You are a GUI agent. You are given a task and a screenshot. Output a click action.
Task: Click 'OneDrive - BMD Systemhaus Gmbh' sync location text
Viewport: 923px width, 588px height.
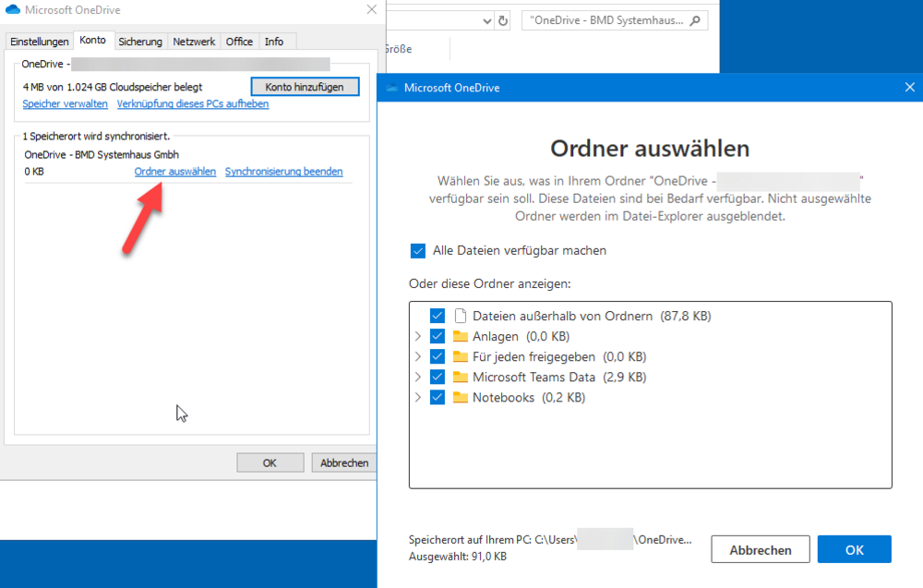click(x=102, y=155)
